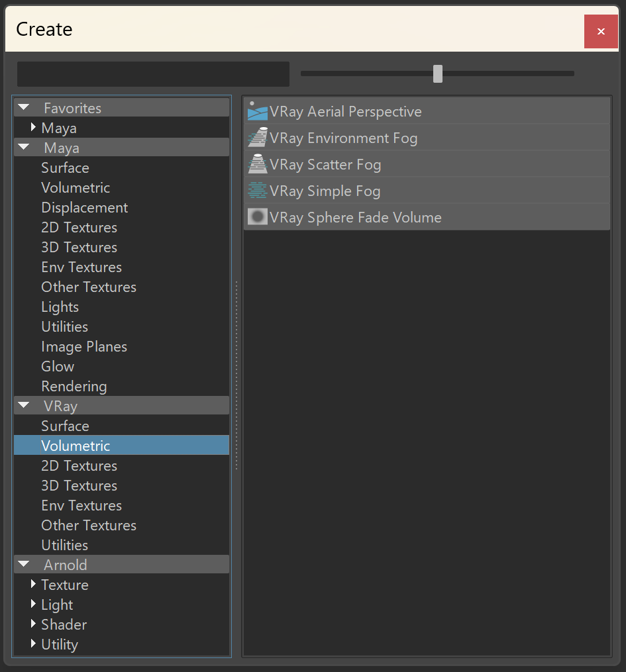
Task: Click the VRay Aerial Perspective node icon
Action: coord(257,111)
